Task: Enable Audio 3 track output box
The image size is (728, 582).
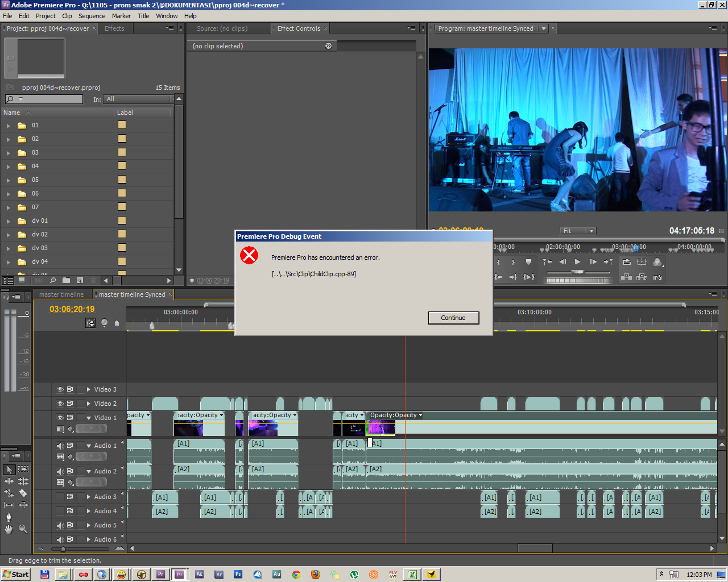Action: click(x=60, y=497)
